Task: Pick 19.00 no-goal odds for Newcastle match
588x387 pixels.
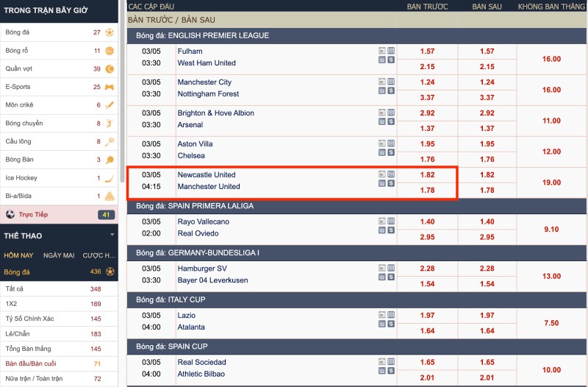Action: 551,182
